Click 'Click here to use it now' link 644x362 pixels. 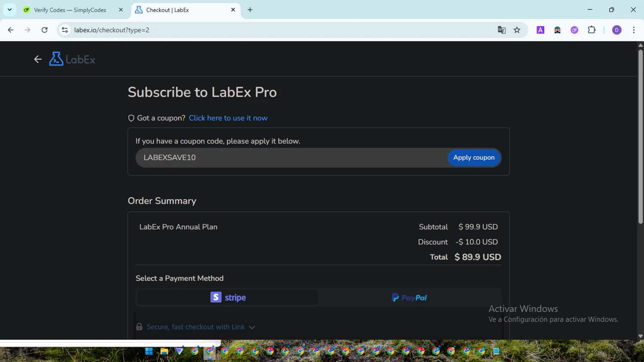228,118
